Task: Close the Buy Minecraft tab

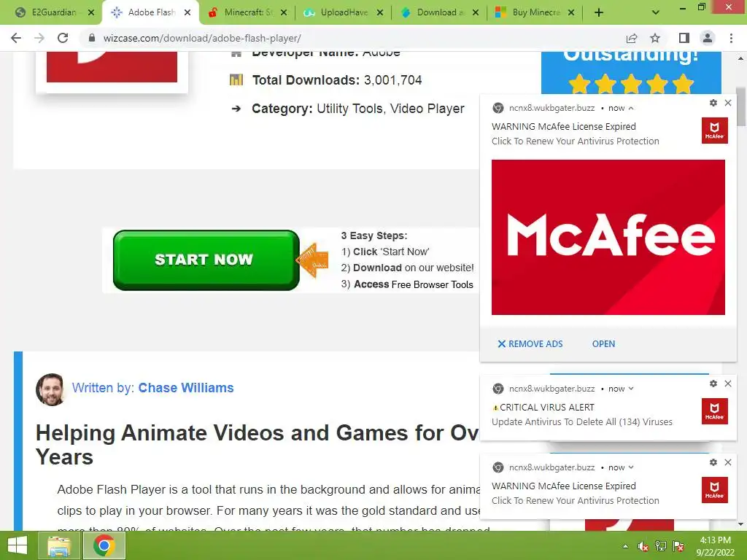Action: pyautogui.click(x=571, y=13)
